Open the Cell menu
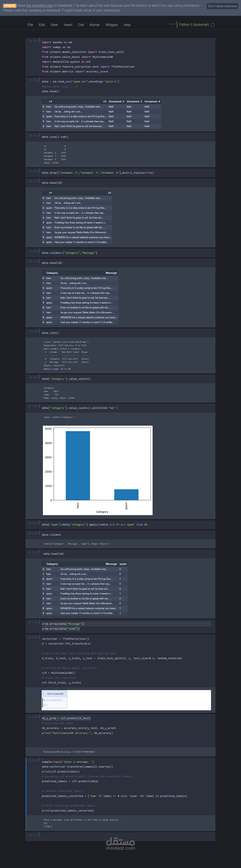The height and width of the screenshot is (868, 241). point(81,25)
